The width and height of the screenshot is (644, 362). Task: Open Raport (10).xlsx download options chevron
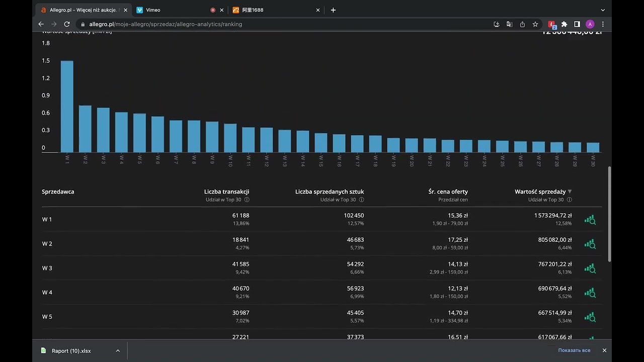pos(118,350)
